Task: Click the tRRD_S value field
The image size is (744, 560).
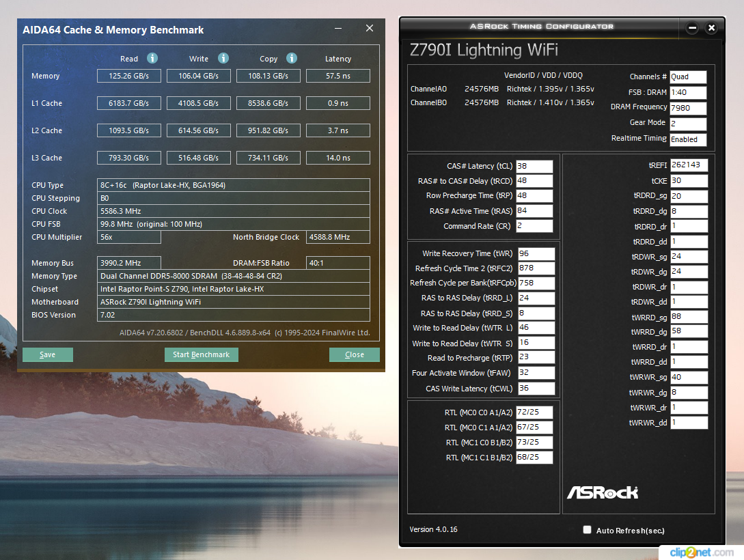Action: point(536,313)
